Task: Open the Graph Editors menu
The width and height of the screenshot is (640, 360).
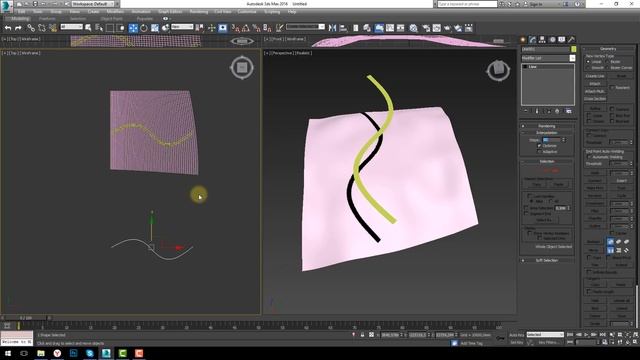Action: tap(170, 12)
